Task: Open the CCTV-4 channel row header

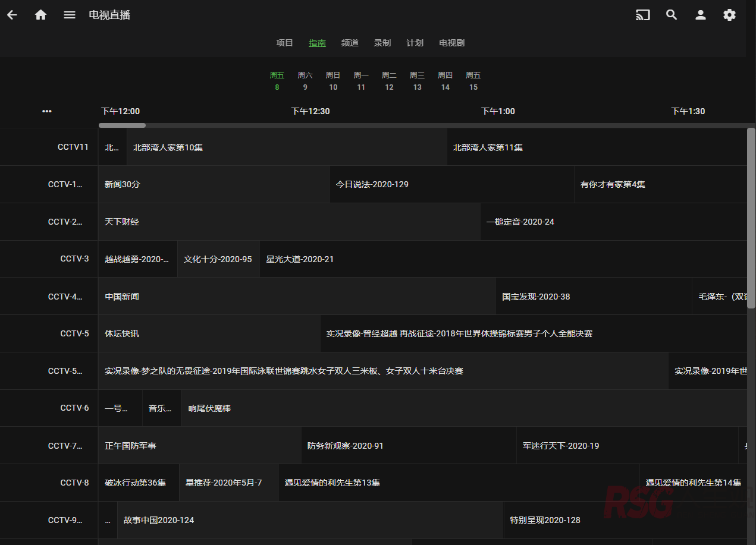Action: 49,296
